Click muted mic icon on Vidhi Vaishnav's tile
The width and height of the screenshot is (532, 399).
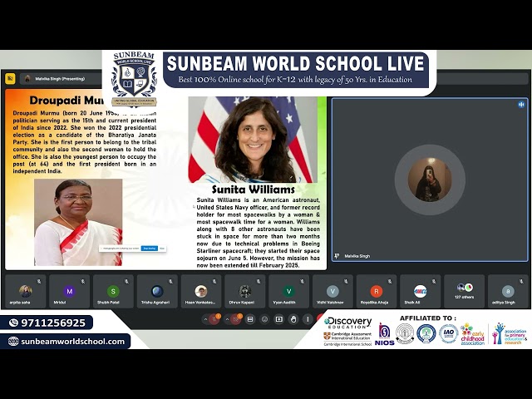tap(346, 281)
